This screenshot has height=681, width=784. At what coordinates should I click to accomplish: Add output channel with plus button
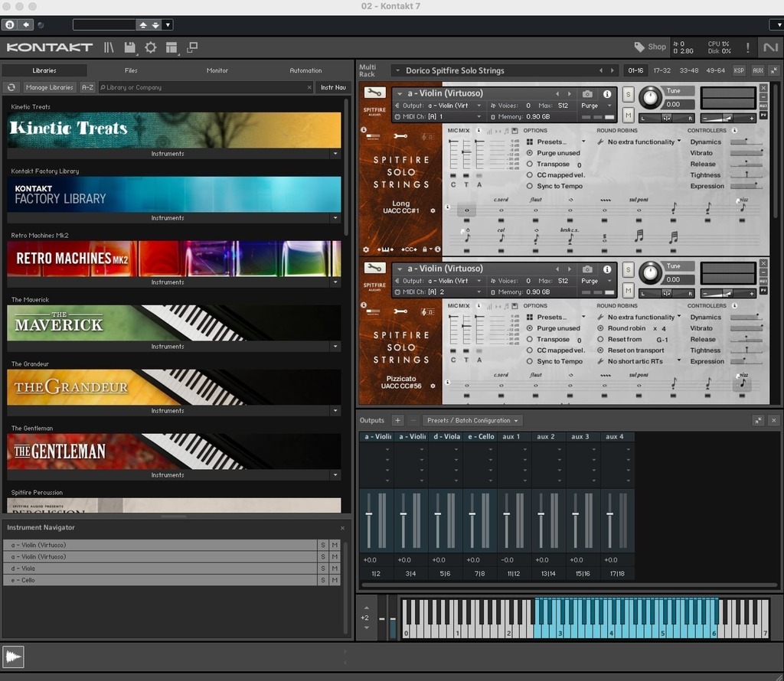coord(397,420)
